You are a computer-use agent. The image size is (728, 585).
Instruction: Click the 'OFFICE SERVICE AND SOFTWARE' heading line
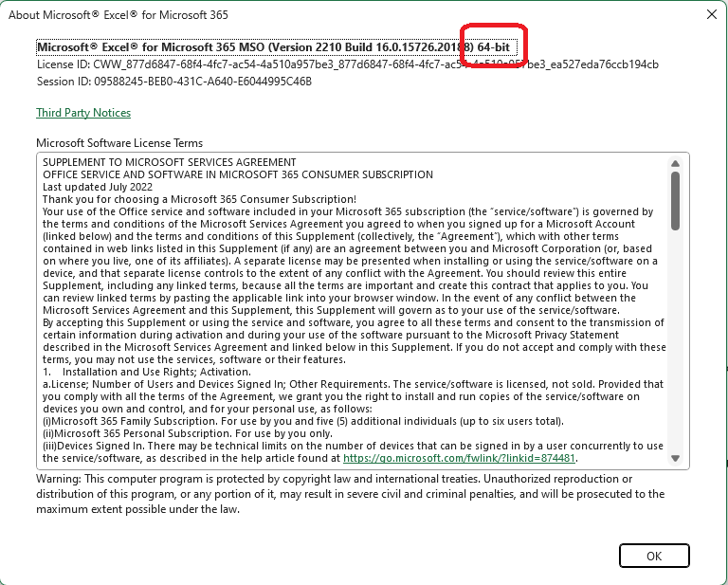pyautogui.click(x=238, y=174)
